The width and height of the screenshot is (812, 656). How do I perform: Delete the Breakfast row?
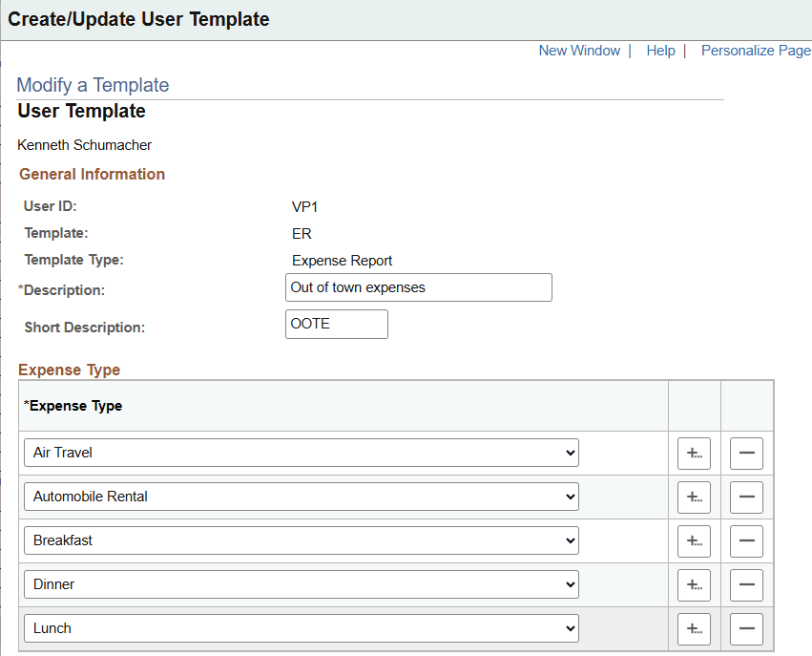pos(746,540)
